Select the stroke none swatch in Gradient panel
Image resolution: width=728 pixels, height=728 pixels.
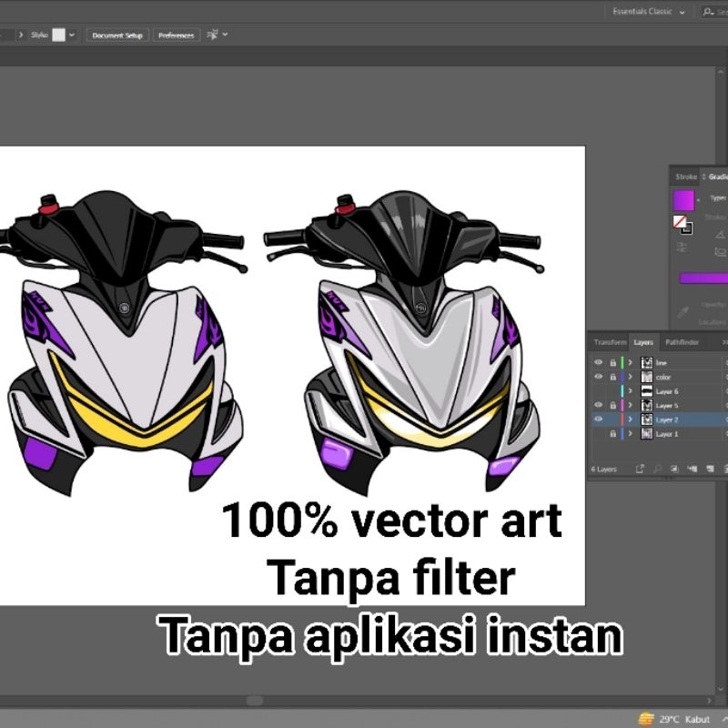pos(679,221)
